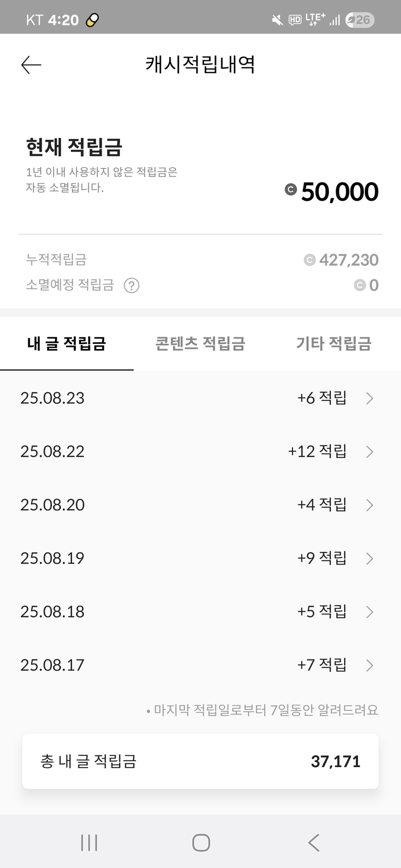Open the +12 적립 record details

317,451
